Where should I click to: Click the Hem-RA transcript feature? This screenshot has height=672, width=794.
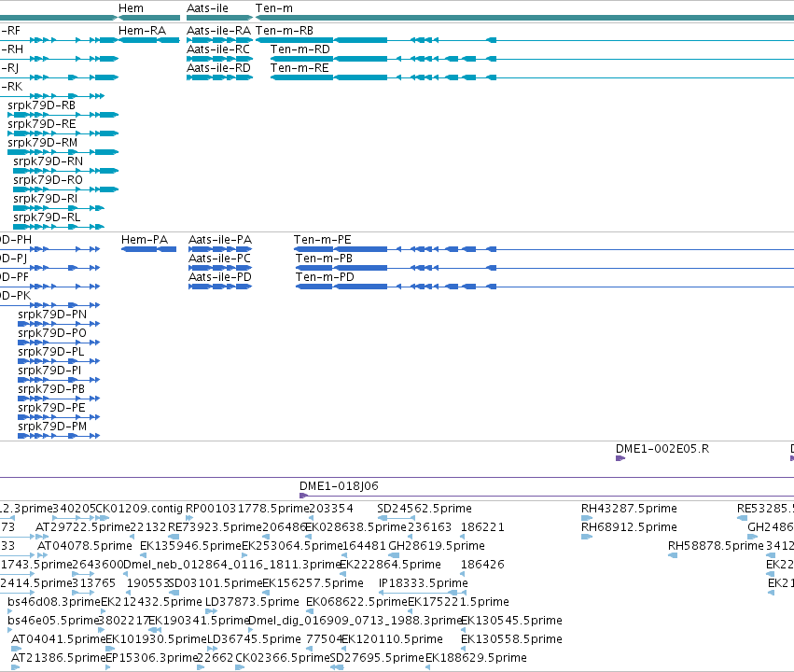pyautogui.click(x=149, y=40)
